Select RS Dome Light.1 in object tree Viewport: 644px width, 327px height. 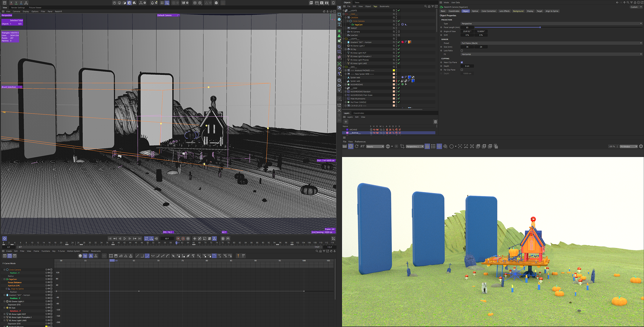[x=357, y=46]
